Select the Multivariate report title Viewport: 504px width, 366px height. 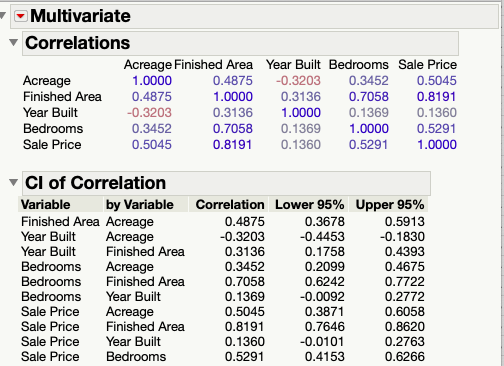(x=80, y=16)
